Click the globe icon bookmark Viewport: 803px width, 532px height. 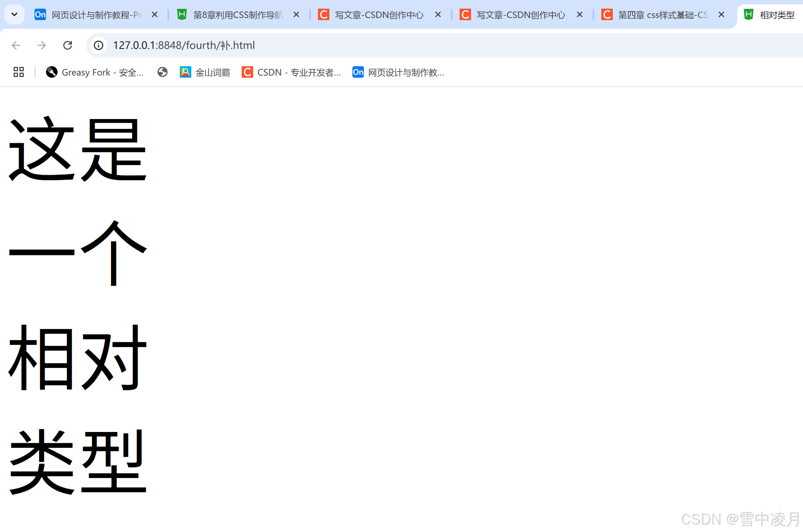point(163,72)
